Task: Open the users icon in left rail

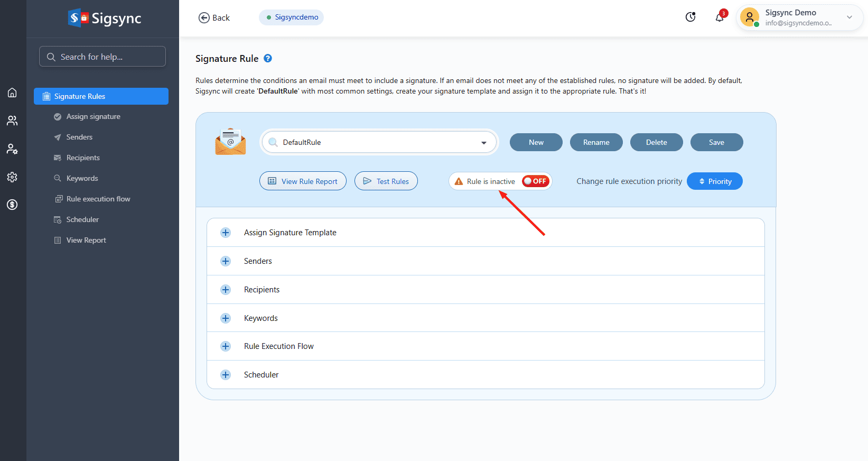Action: pos(12,121)
